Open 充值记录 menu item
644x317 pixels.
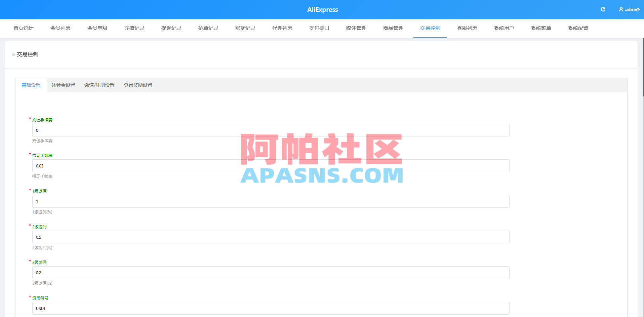click(134, 28)
